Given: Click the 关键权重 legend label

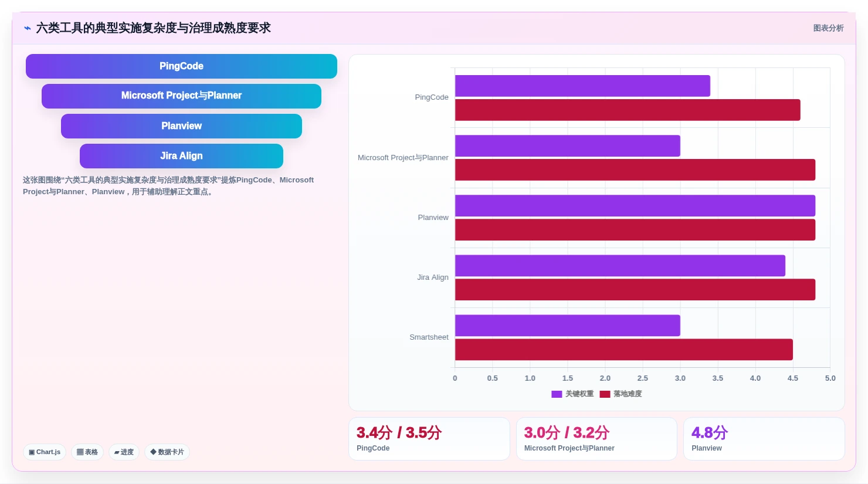Looking at the screenshot, I should pyautogui.click(x=579, y=394).
